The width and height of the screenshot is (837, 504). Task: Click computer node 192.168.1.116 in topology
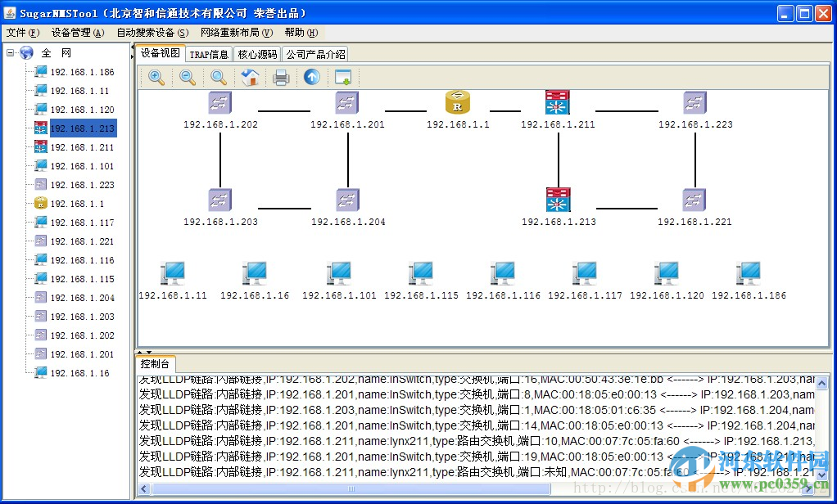tap(502, 272)
